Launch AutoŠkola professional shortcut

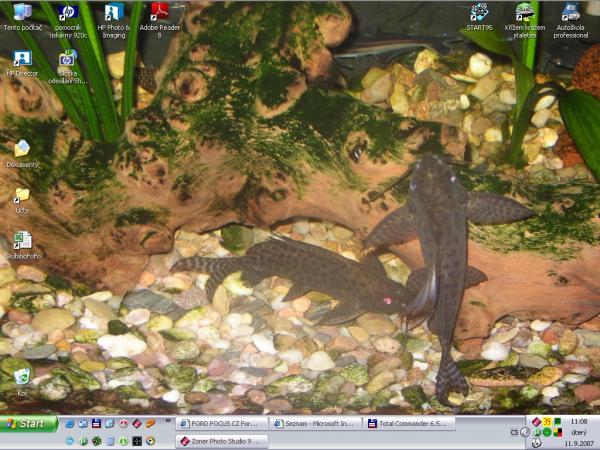(570, 13)
